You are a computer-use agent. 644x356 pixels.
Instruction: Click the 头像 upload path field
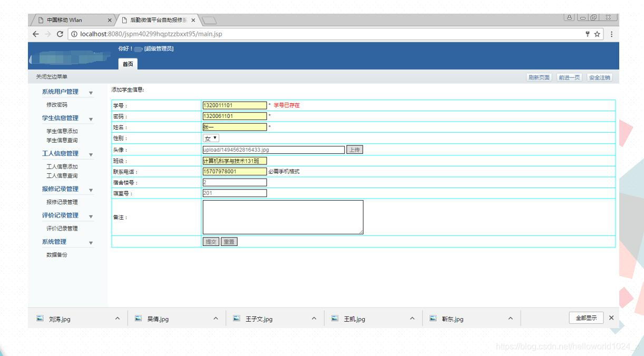click(274, 150)
